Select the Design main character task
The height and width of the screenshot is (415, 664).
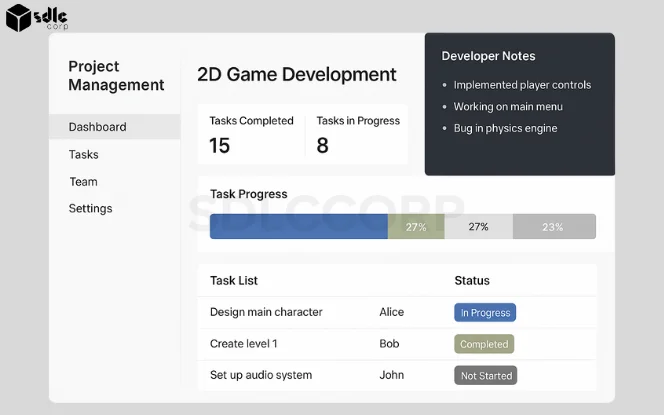point(266,312)
